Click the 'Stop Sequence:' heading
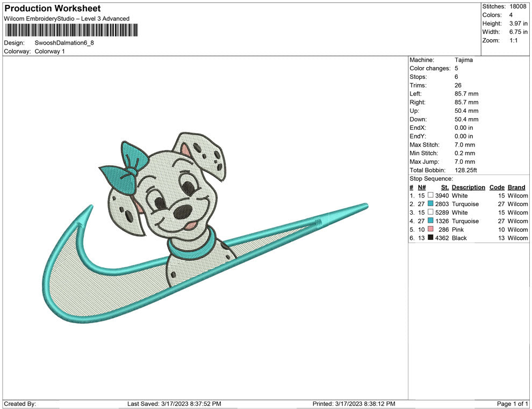Viewport: 532px width, 409px height. (x=431, y=179)
